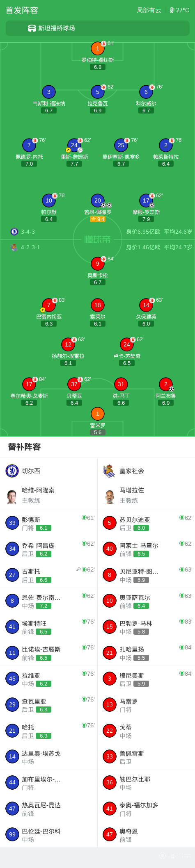The width and height of the screenshot is (195, 868).
Task: Tap player 9 奥斯卡松 red circle
Action: coord(98,264)
